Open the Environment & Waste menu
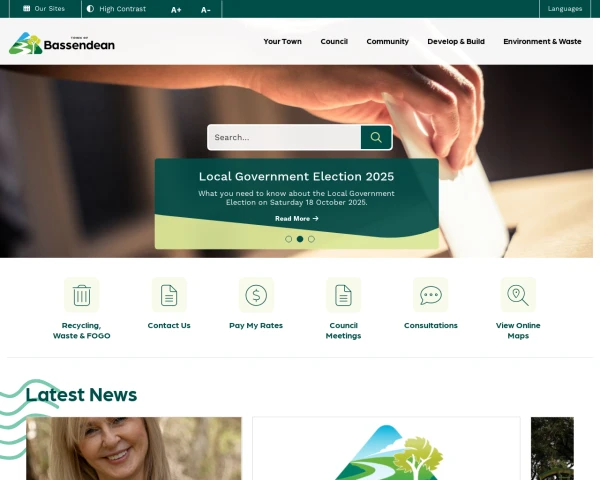Screen dimensions: 600x480 click(542, 41)
